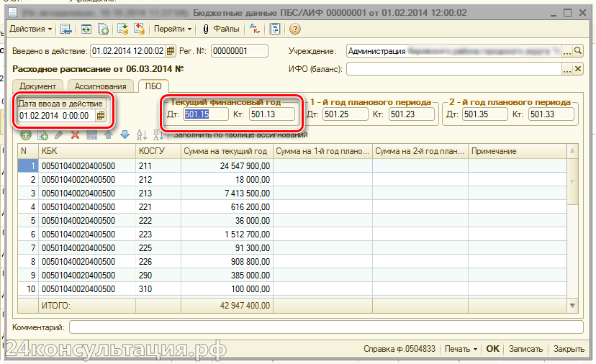Image resolution: width=596 pixels, height=364 pixels.
Task: Click the table's vertical scrollbar
Action: (572, 216)
